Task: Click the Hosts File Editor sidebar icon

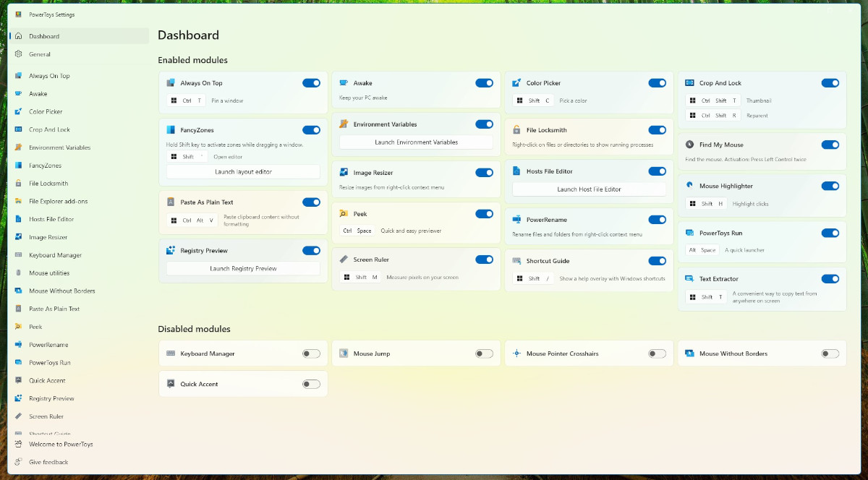Action: pos(18,219)
